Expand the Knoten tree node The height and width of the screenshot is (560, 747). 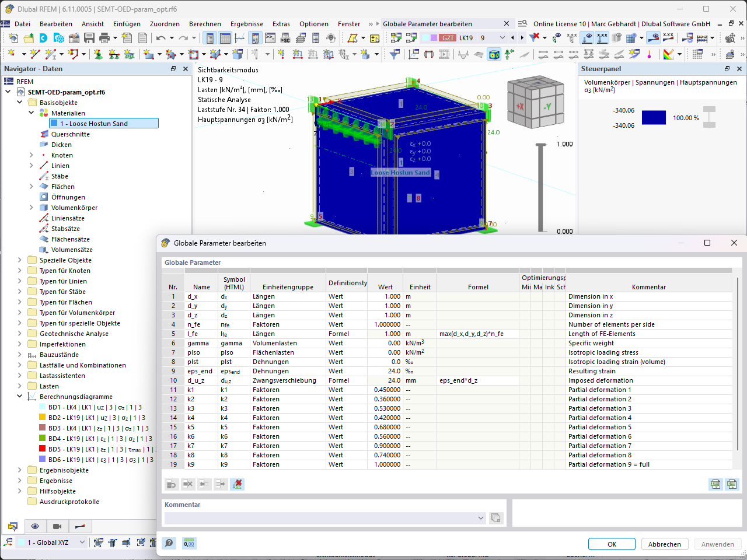(32, 155)
